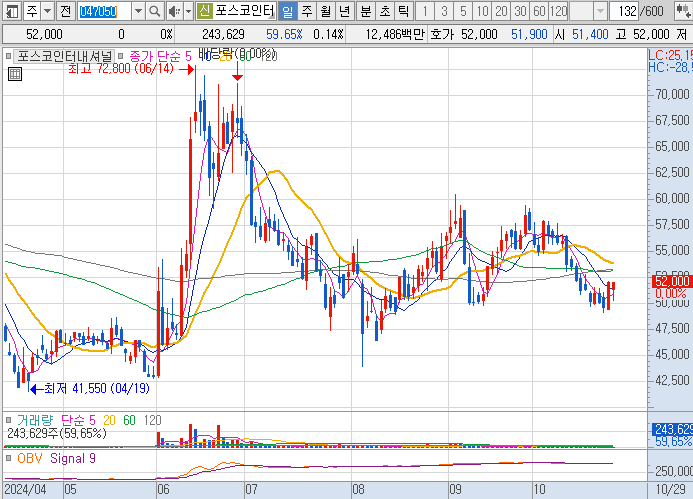Click the 10 interval button
Image resolution: width=693 pixels, height=499 pixels.
(x=482, y=11)
